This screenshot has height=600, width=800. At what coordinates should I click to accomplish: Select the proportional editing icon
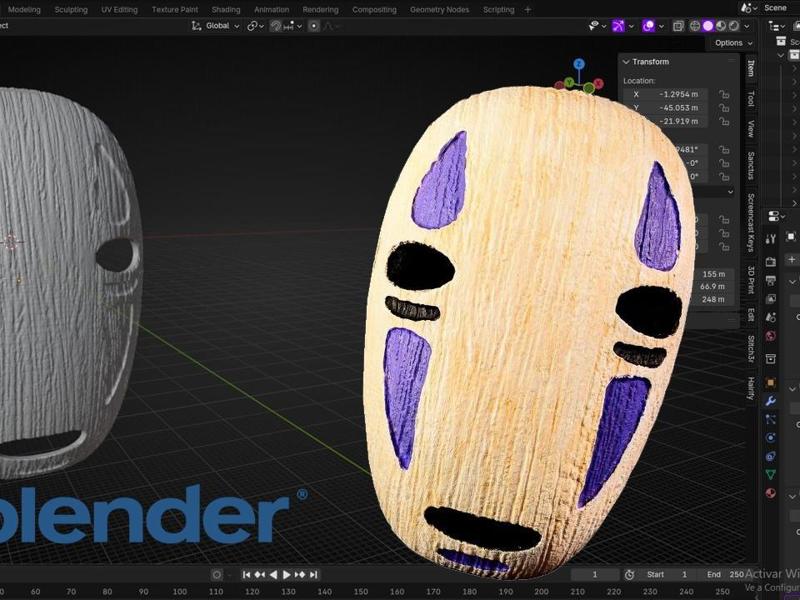314,27
